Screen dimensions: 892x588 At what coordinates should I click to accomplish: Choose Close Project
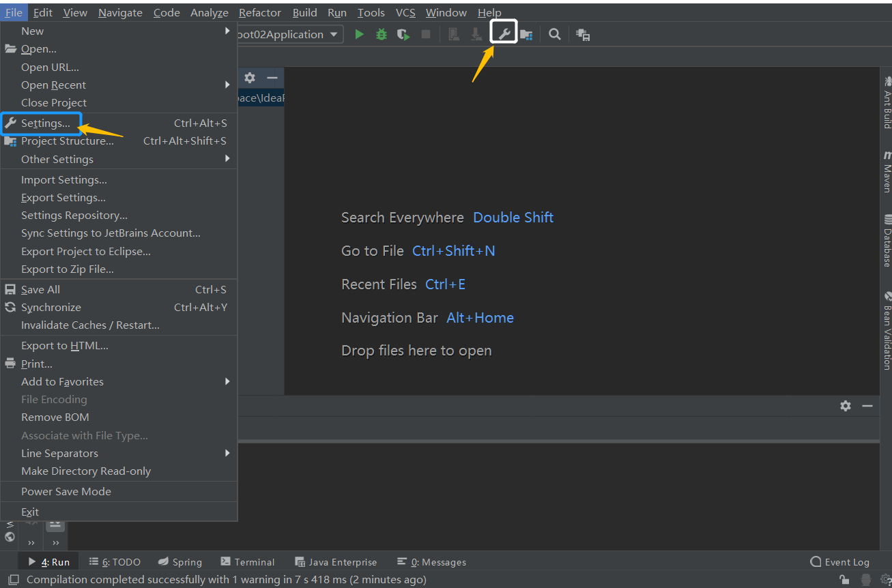[119, 102]
